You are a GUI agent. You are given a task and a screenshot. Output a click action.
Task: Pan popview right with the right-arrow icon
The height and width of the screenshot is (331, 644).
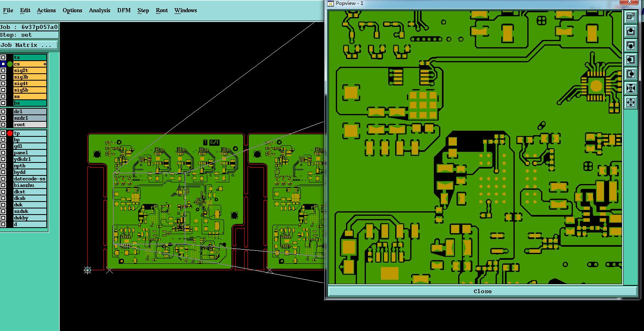point(631,74)
